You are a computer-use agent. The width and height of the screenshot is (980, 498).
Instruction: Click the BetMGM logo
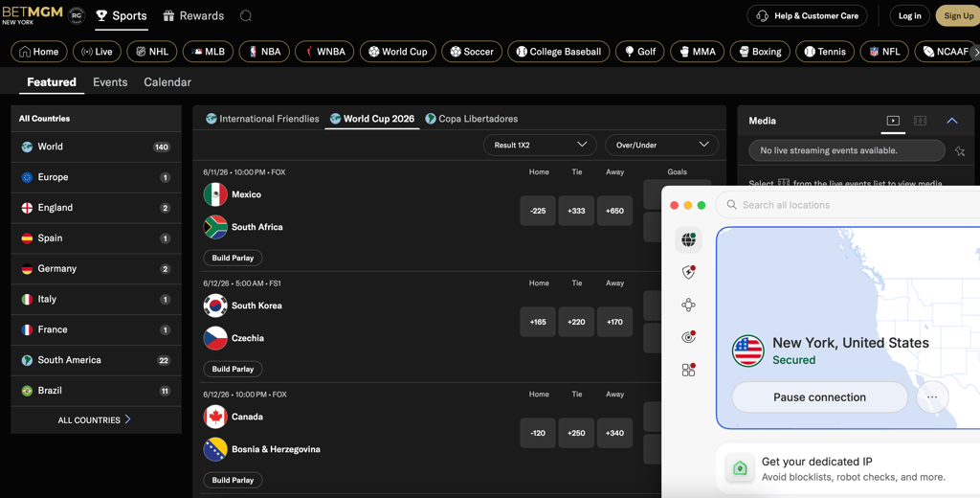tap(32, 15)
